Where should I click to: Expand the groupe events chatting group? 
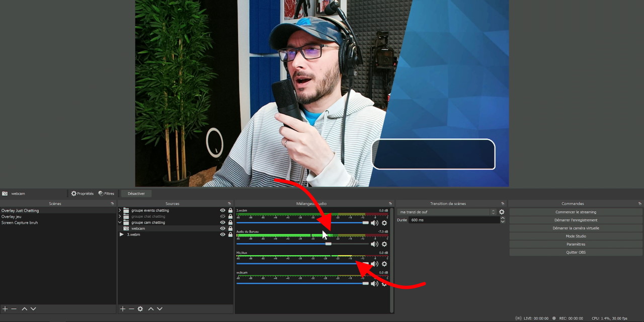[x=120, y=210]
